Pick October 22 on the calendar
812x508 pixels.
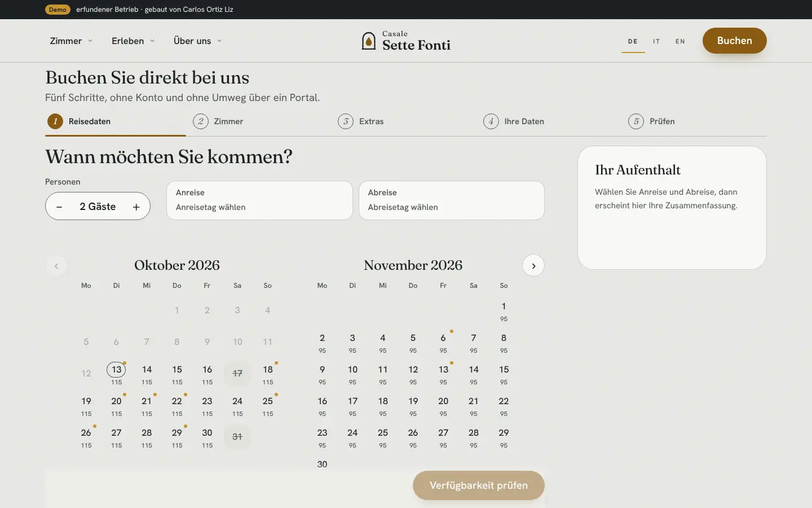tap(177, 405)
